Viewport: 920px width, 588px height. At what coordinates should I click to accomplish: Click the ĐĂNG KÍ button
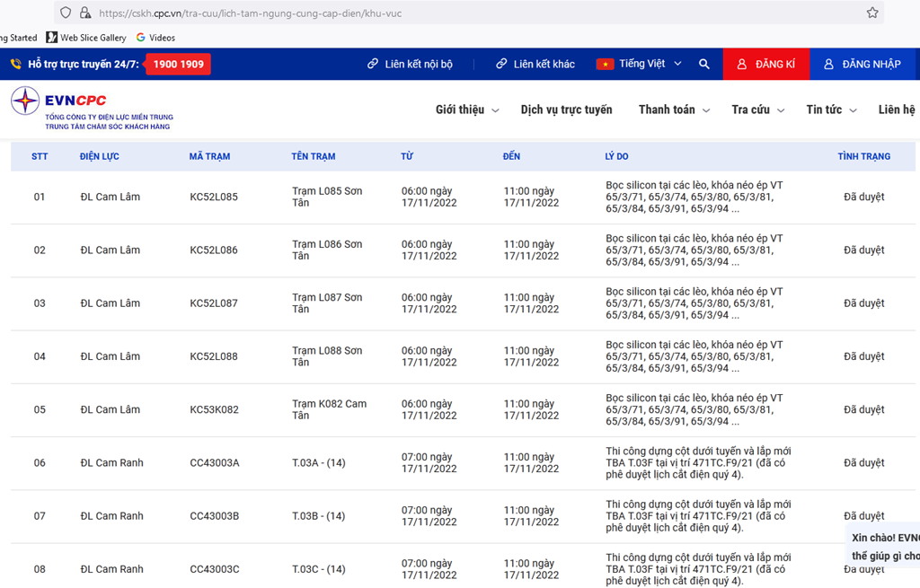tap(765, 65)
